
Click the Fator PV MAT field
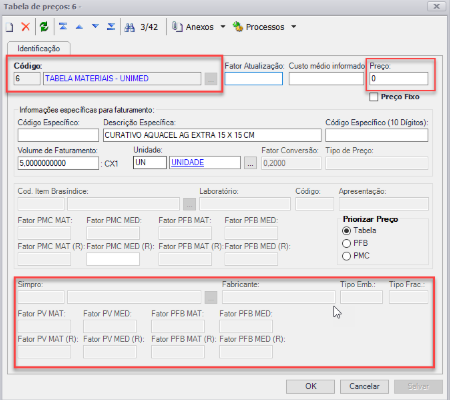coord(44,326)
